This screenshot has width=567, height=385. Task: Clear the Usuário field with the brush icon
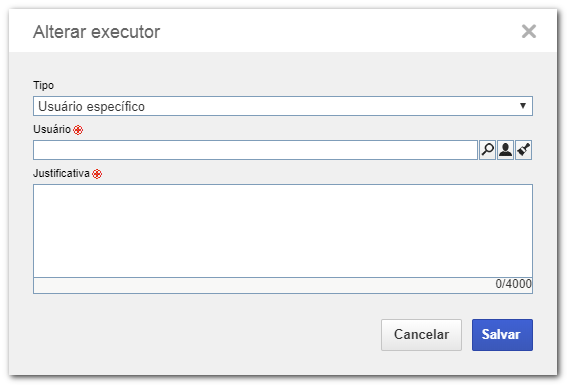tap(524, 150)
